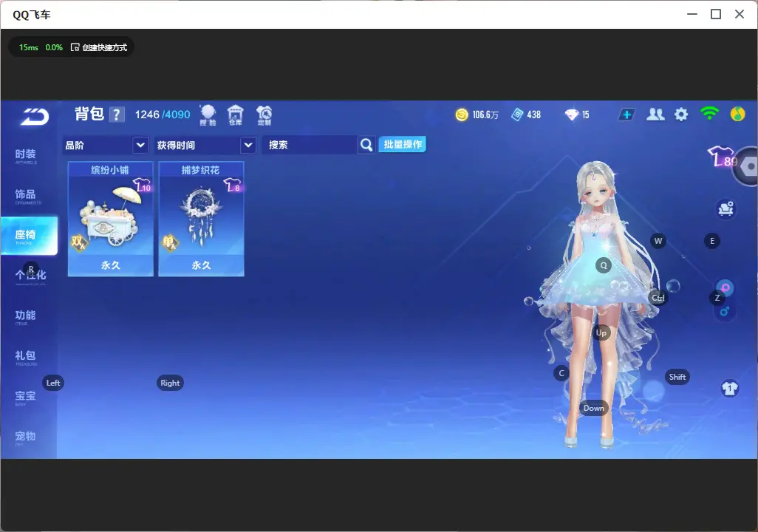
Task: Click the 15ms latency readout
Action: pyautogui.click(x=29, y=47)
